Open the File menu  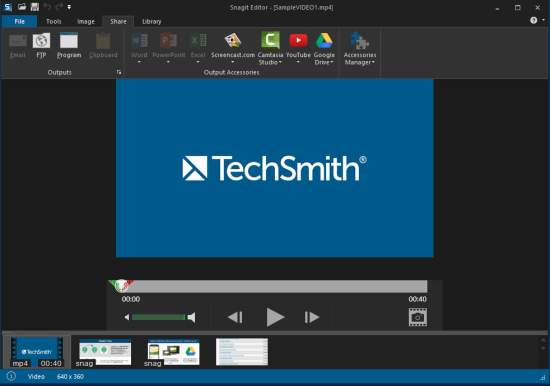[x=19, y=21]
